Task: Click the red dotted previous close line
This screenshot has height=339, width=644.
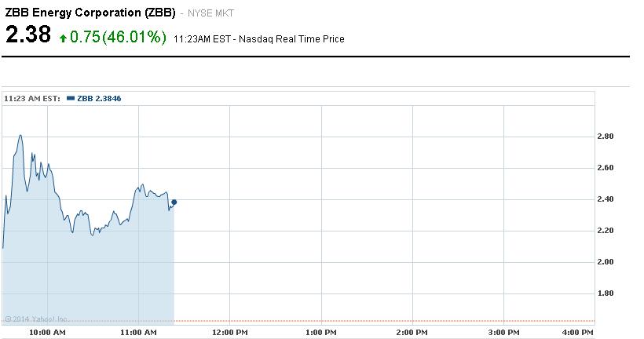Action: point(385,321)
